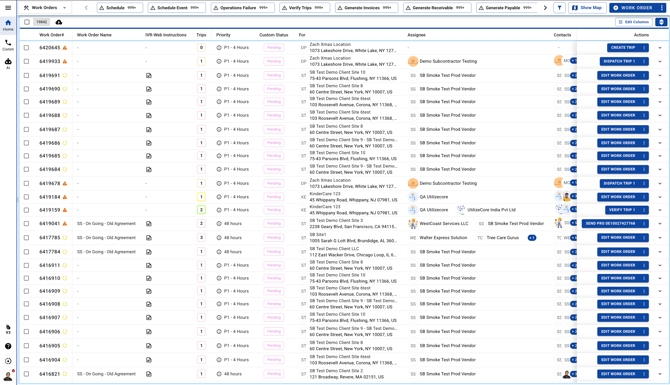
Task: Click trips count 2 for order 6419041
Action: point(201,223)
